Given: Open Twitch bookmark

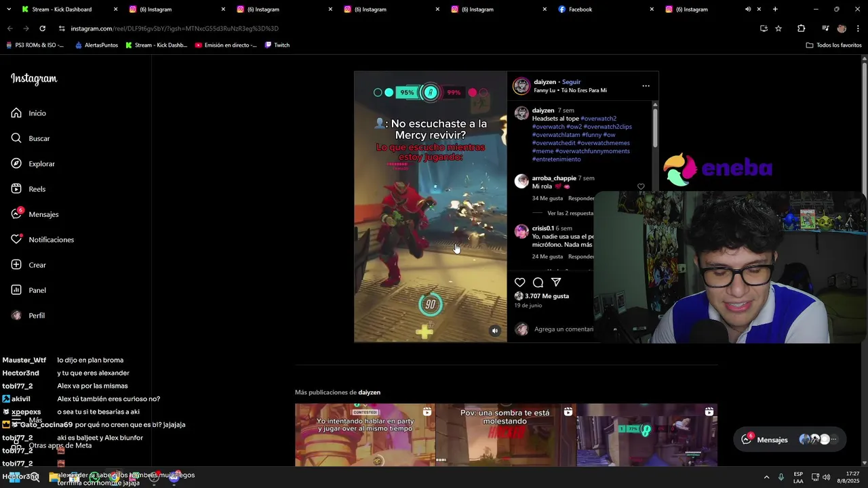Looking at the screenshot, I should pyautogui.click(x=277, y=45).
